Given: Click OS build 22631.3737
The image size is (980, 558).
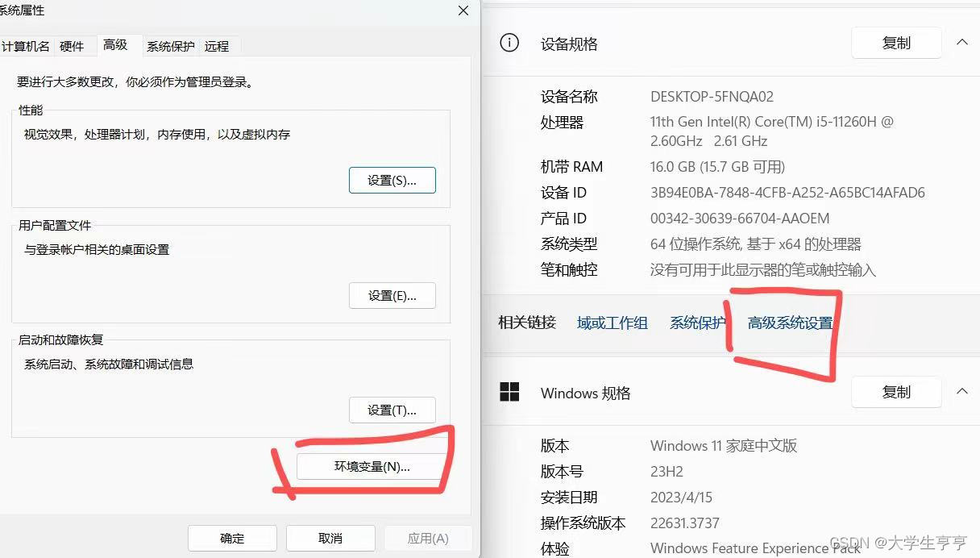Looking at the screenshot, I should click(x=685, y=523).
